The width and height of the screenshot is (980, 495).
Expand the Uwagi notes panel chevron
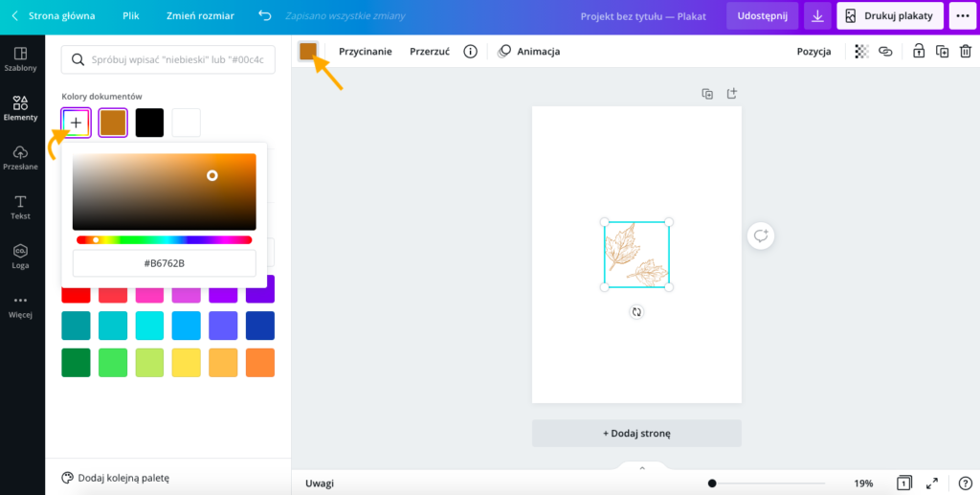pos(641,468)
